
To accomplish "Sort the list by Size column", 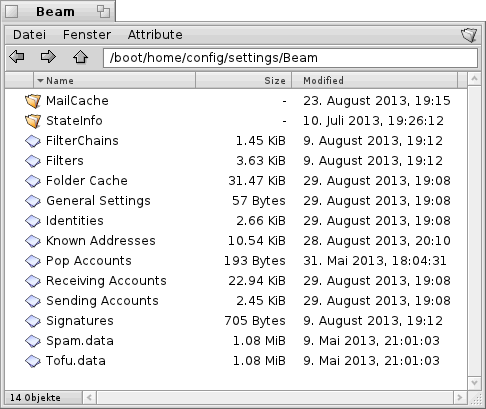I will 244,81.
